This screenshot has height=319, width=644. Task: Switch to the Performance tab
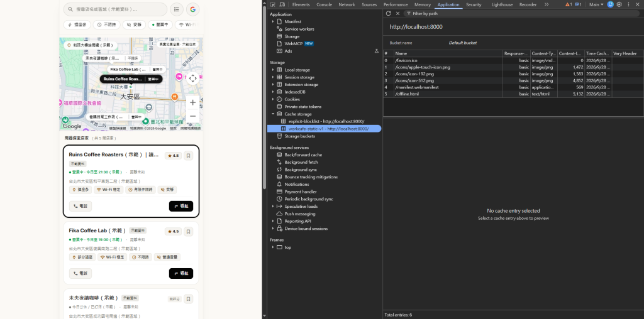[x=396, y=4]
